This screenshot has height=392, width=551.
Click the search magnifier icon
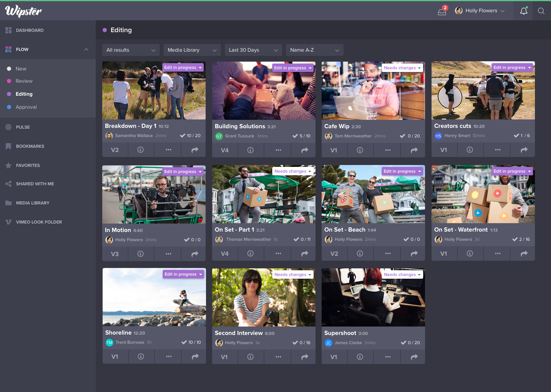click(x=541, y=11)
